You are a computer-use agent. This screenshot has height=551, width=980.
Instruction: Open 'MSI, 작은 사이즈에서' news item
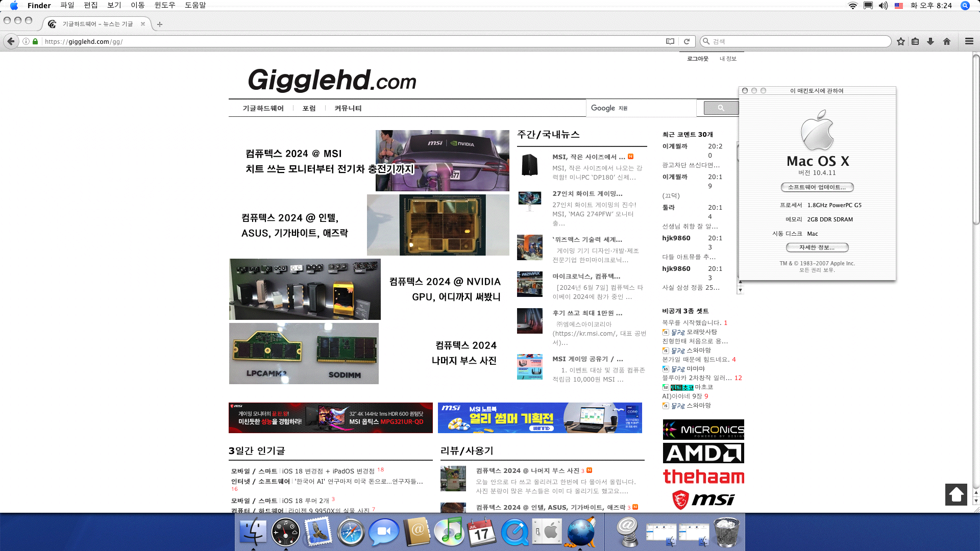589,157
